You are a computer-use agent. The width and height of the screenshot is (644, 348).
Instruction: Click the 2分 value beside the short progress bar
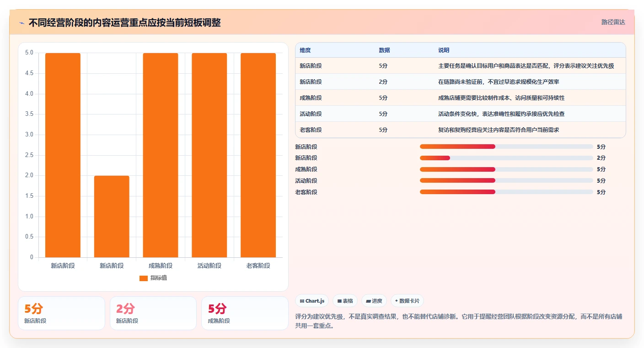(601, 158)
